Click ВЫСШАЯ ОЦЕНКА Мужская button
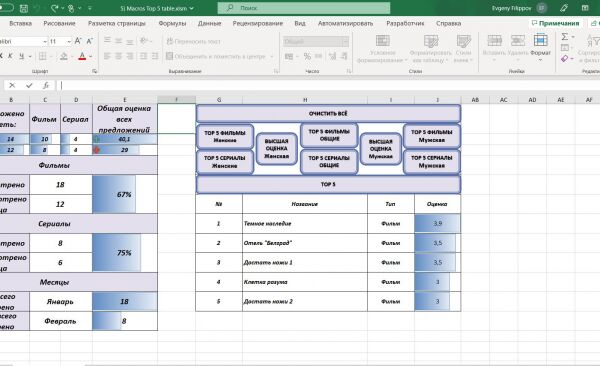The height and width of the screenshot is (366, 600). [x=380, y=149]
